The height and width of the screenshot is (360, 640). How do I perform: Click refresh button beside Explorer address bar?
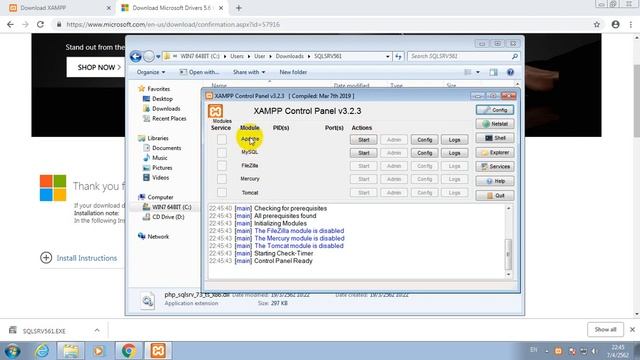(398, 56)
